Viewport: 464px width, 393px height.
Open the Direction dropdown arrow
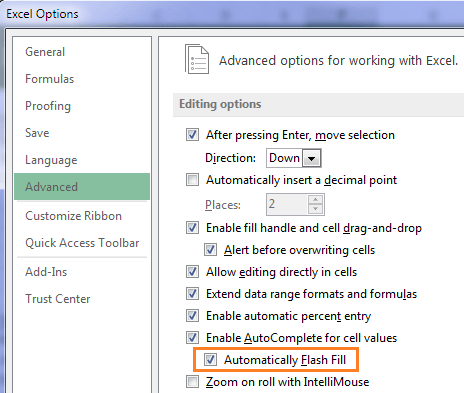click(x=312, y=158)
